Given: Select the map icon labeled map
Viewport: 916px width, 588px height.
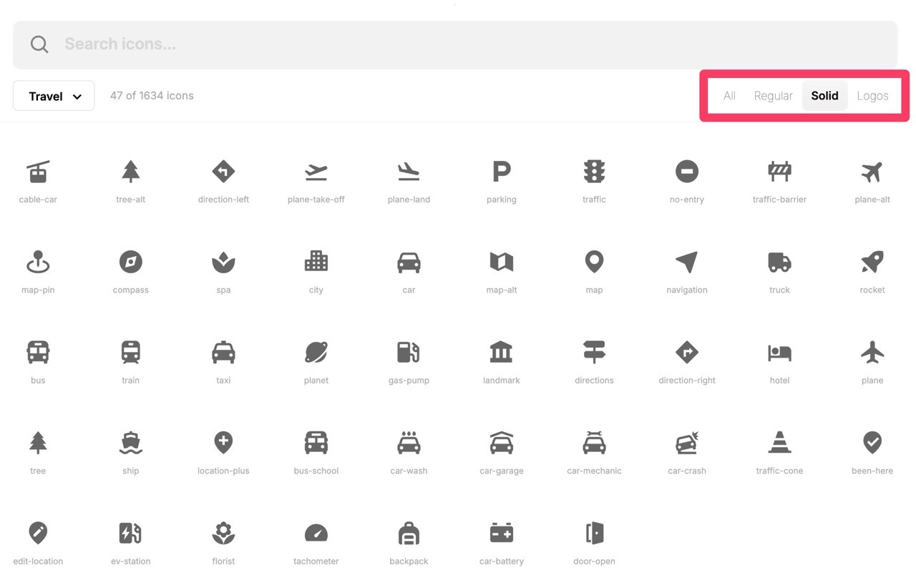Looking at the screenshot, I should pos(594,262).
